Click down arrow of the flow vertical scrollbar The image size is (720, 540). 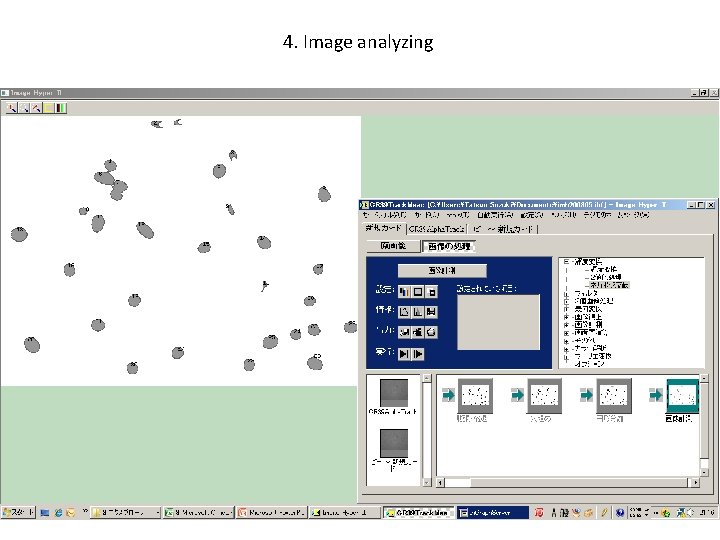704,472
